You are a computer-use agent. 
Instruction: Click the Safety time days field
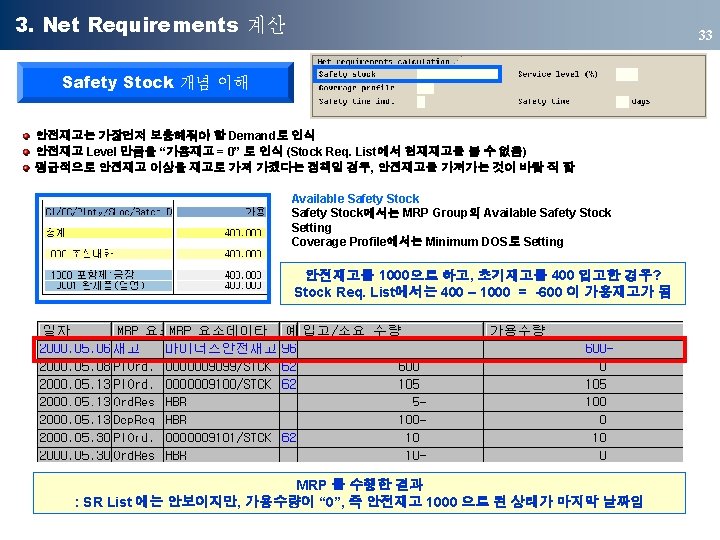tap(622, 101)
